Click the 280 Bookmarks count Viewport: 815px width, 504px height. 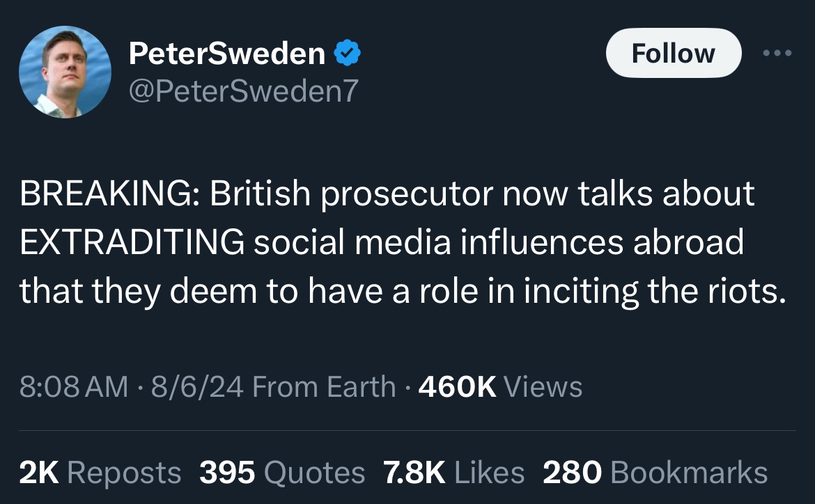tap(655, 473)
